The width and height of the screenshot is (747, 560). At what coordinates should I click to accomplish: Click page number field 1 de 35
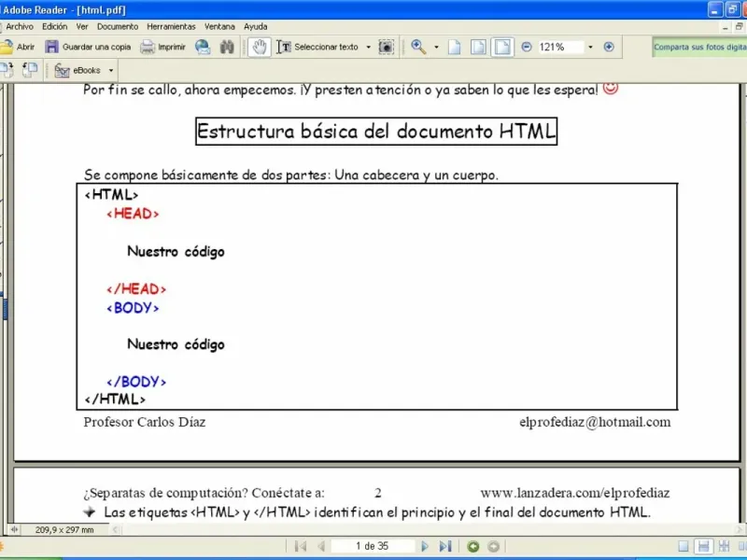point(372,546)
